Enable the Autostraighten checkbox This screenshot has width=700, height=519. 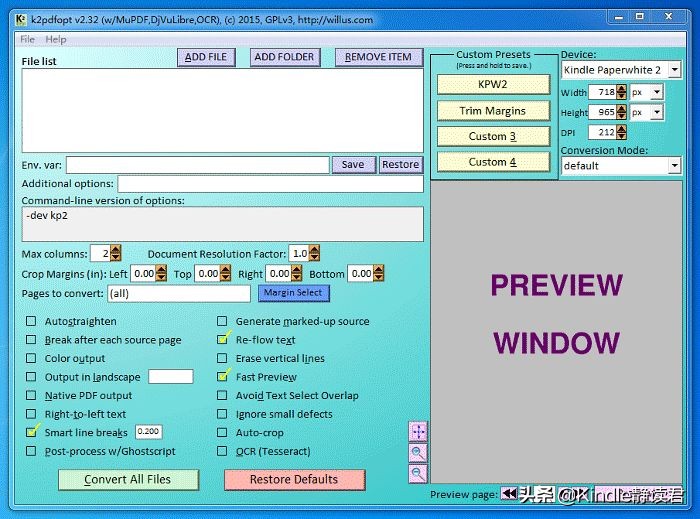(31, 321)
